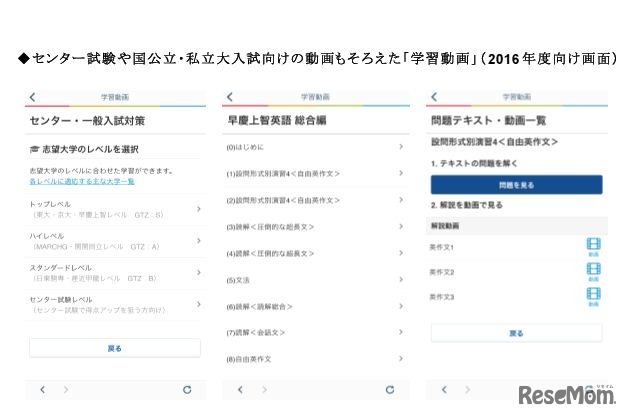Click browser back arrow below 早慶上智英語 screen
629x418 pixels.
point(240,390)
